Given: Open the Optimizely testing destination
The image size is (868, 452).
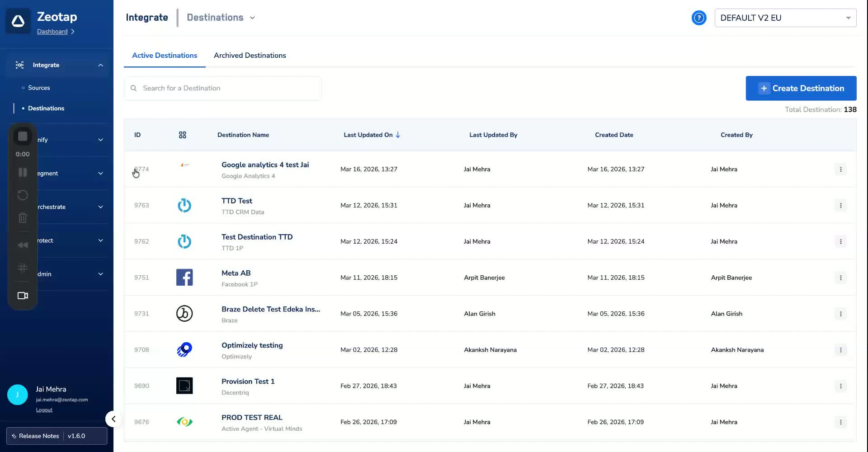Looking at the screenshot, I should pyautogui.click(x=252, y=345).
